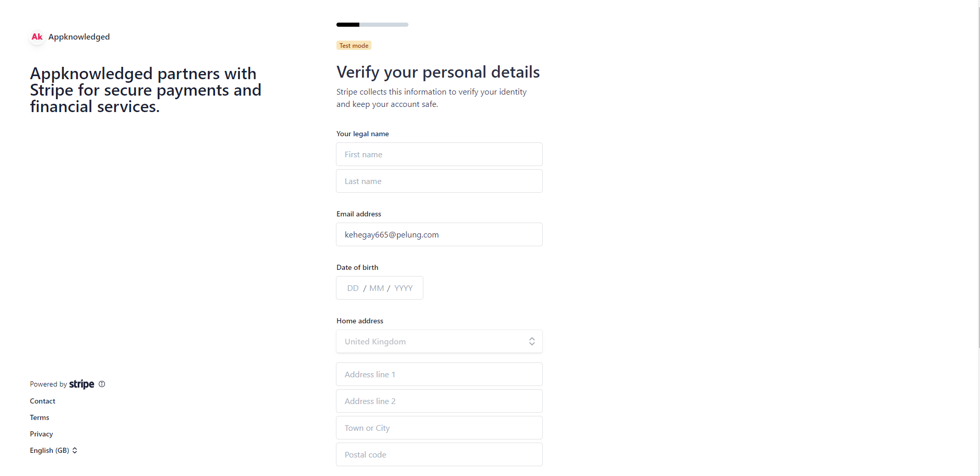Focus the Last name field
Image resolution: width=980 pixels, height=476 pixels.
tap(439, 181)
